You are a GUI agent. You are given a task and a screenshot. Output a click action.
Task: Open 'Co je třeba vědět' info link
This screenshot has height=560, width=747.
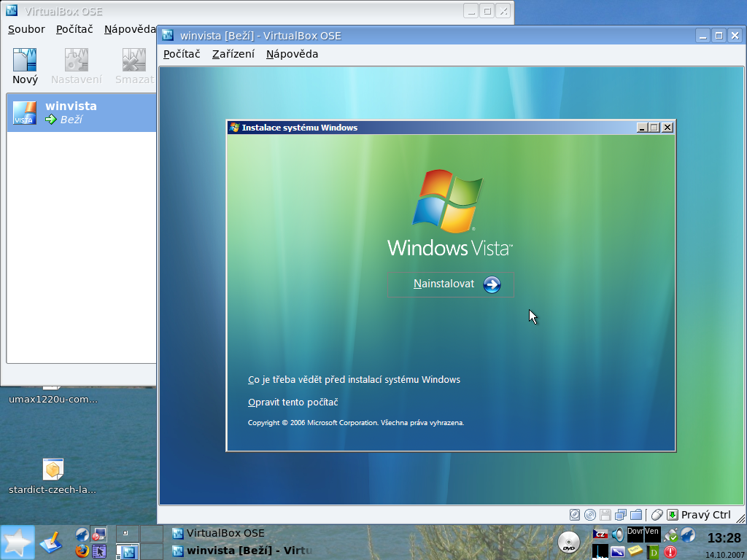354,380
